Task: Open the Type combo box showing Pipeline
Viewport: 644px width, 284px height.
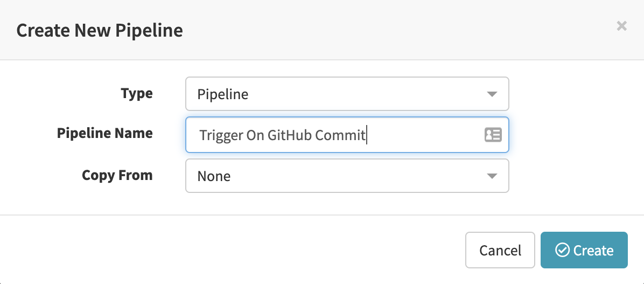Action: click(x=347, y=94)
